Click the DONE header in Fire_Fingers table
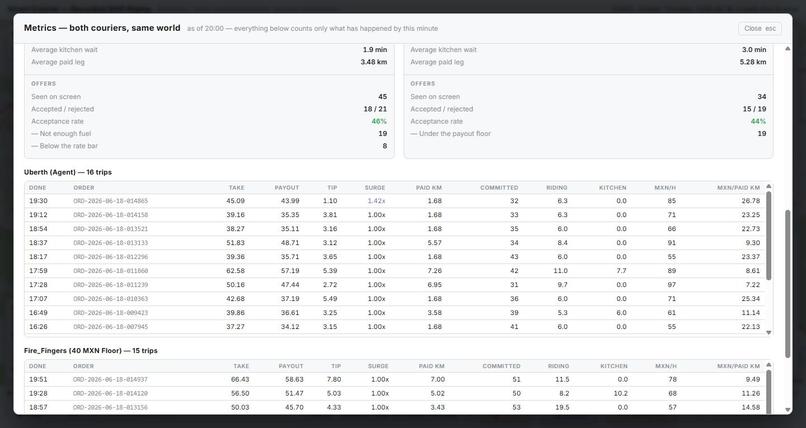 37,366
